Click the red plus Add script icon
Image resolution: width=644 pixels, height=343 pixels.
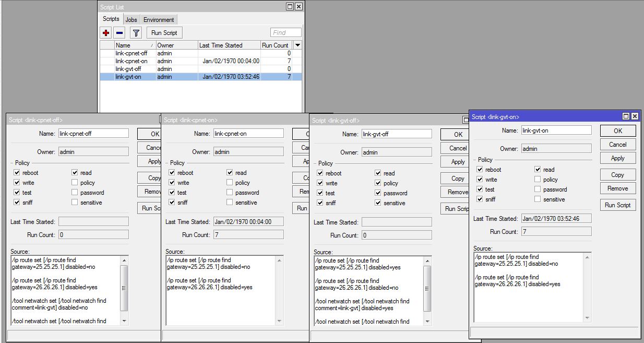pyautogui.click(x=106, y=33)
